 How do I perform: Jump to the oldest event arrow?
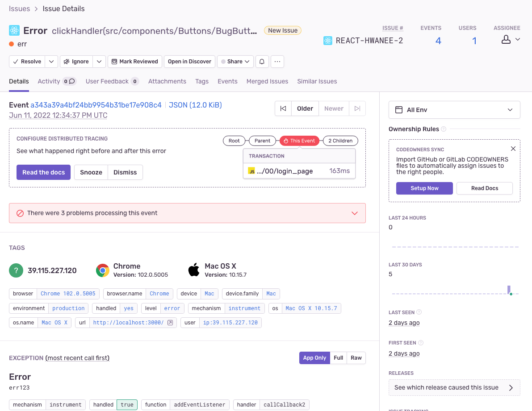coord(283,108)
